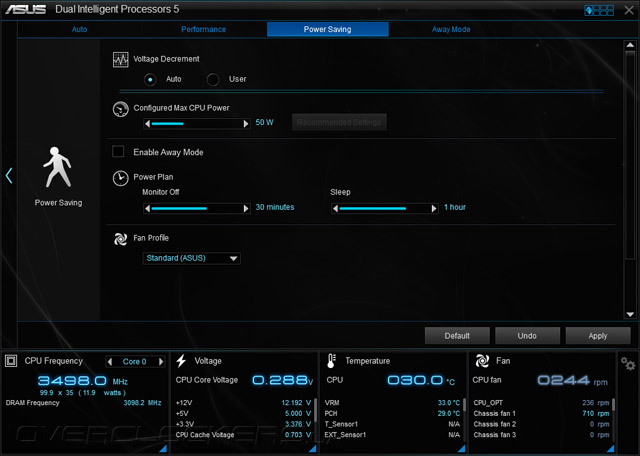Click the Configured Max CPU Power gauge icon
Image resolution: width=640 pixels, height=456 pixels.
pos(120,109)
